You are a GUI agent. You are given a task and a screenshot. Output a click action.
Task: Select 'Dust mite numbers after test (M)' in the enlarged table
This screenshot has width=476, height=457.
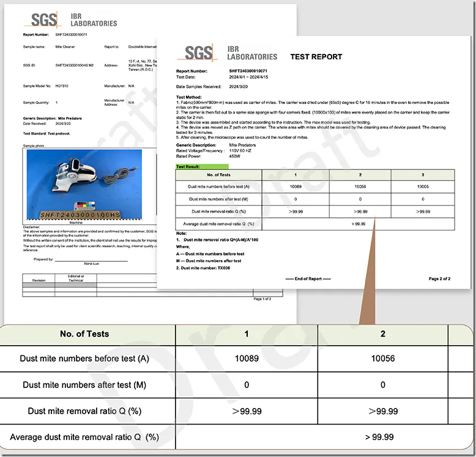(x=84, y=385)
